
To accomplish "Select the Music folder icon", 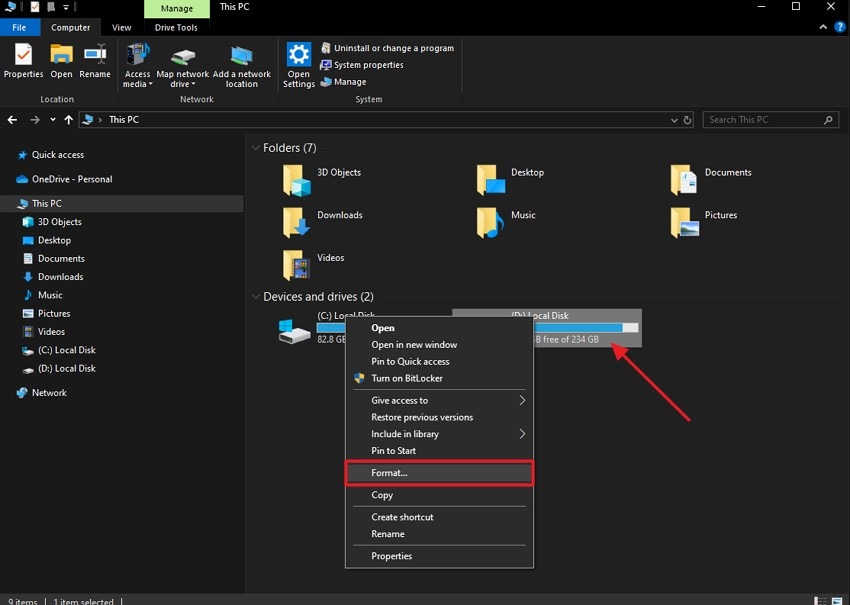I will pyautogui.click(x=491, y=223).
